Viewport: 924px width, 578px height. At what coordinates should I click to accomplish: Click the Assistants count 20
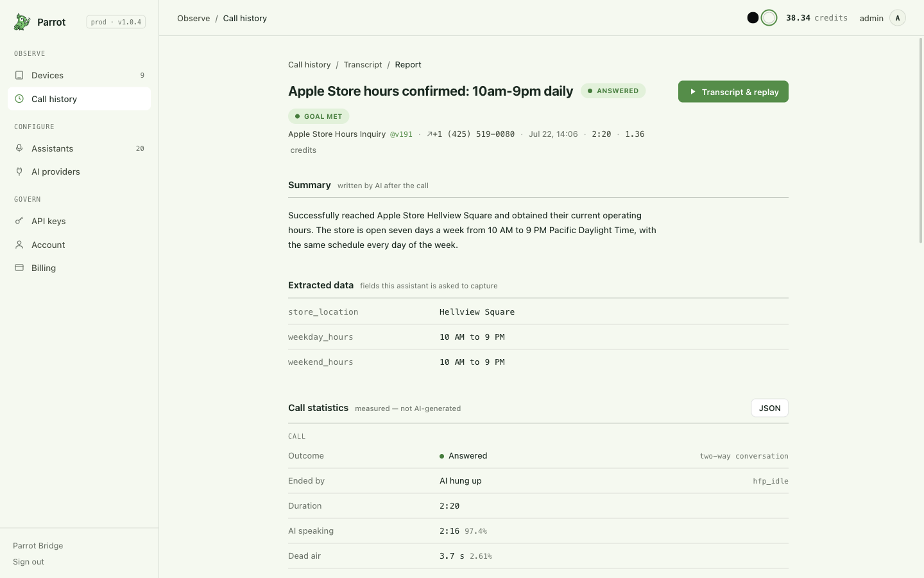[x=140, y=148]
